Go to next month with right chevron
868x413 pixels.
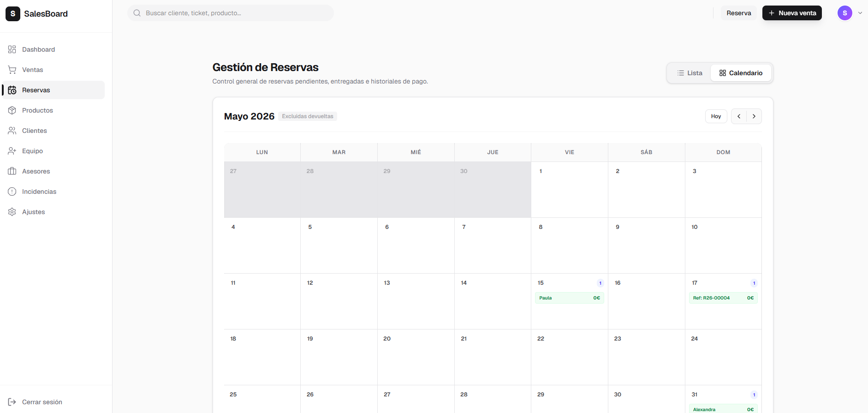click(754, 116)
